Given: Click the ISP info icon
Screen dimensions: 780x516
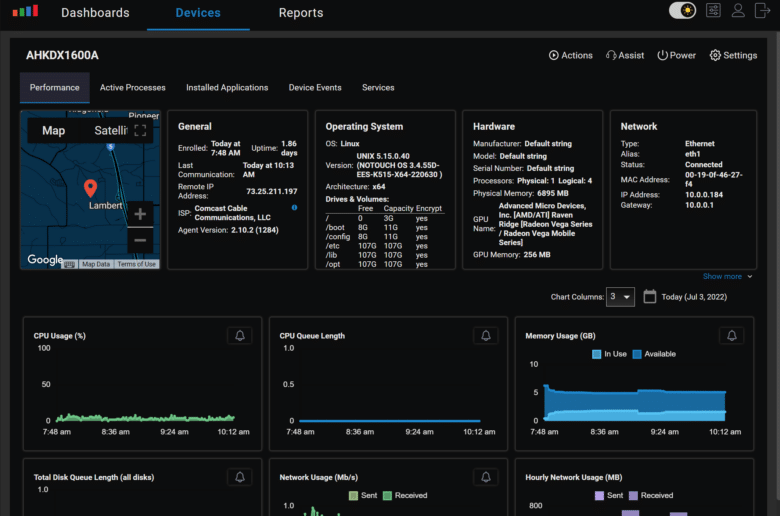Looking at the screenshot, I should [294, 207].
